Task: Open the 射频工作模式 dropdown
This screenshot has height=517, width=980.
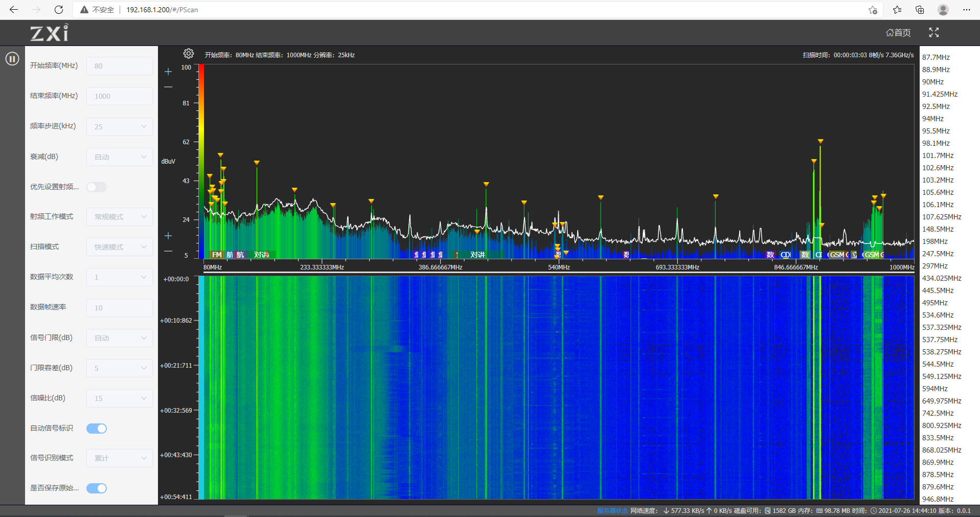Action: click(x=120, y=217)
